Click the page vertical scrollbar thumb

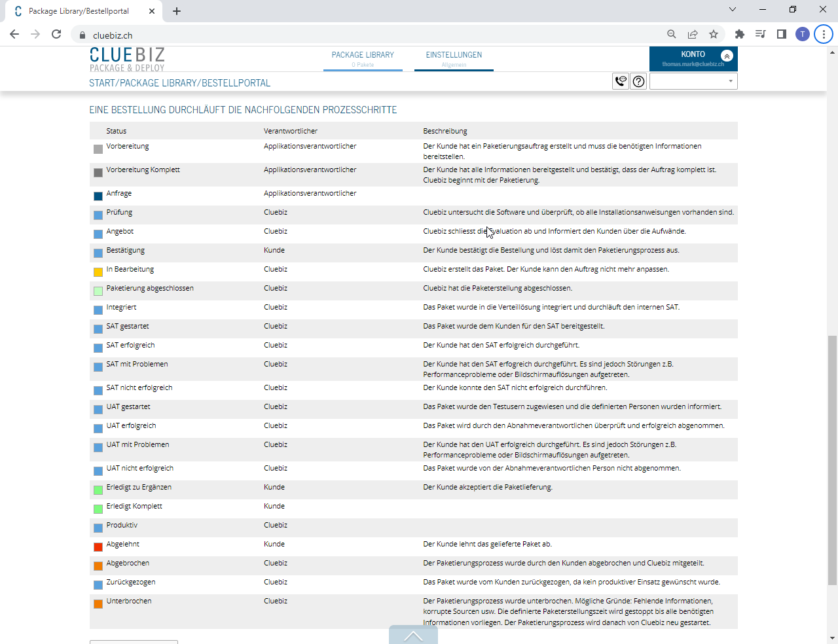[x=832, y=459]
